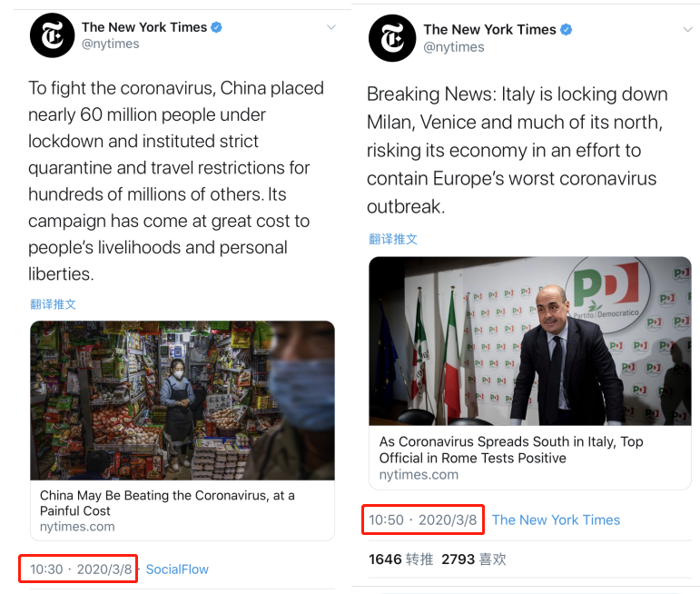The image size is (700, 594).
Task: Open the Italy press conference photo
Action: click(x=529, y=341)
